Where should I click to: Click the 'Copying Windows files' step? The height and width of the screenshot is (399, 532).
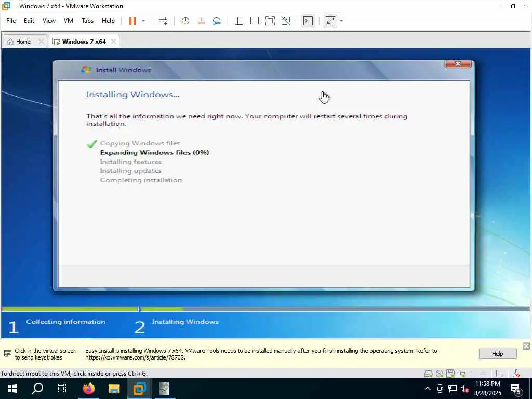(140, 143)
